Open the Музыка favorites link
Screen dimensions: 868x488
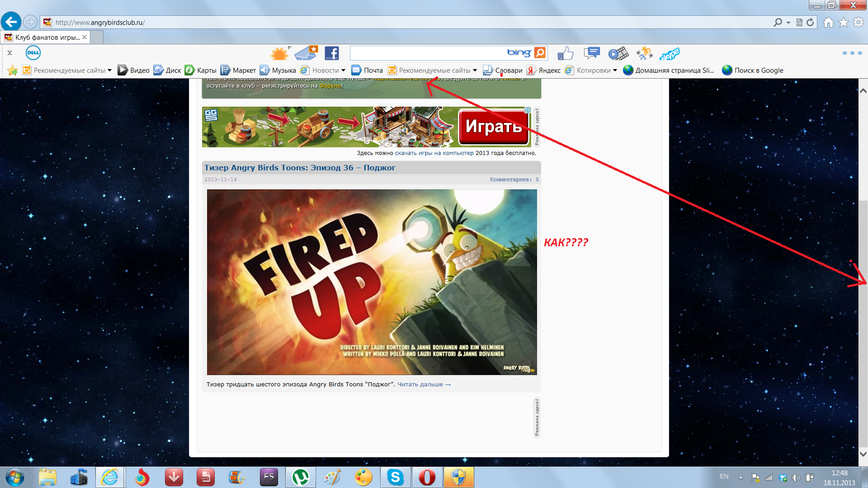[278, 70]
